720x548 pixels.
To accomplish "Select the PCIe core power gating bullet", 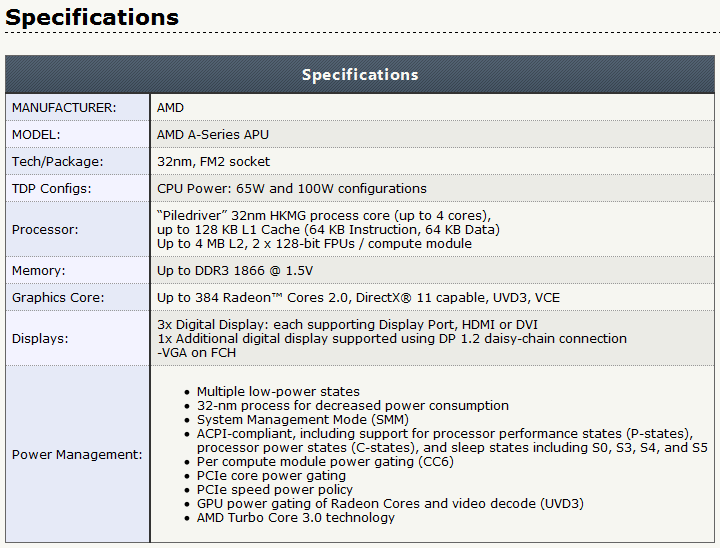I will pyautogui.click(x=271, y=476).
